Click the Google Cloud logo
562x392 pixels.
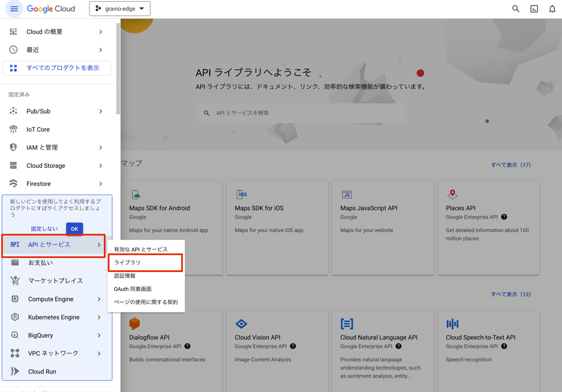click(x=51, y=9)
